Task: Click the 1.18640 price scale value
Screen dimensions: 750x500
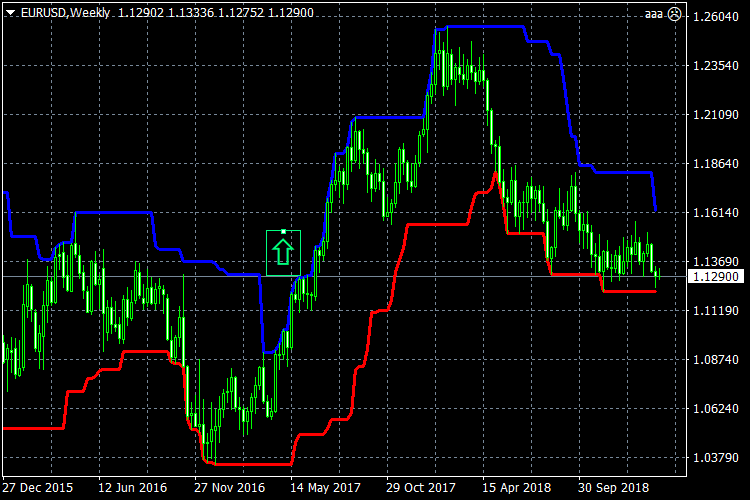Action: coord(715,163)
